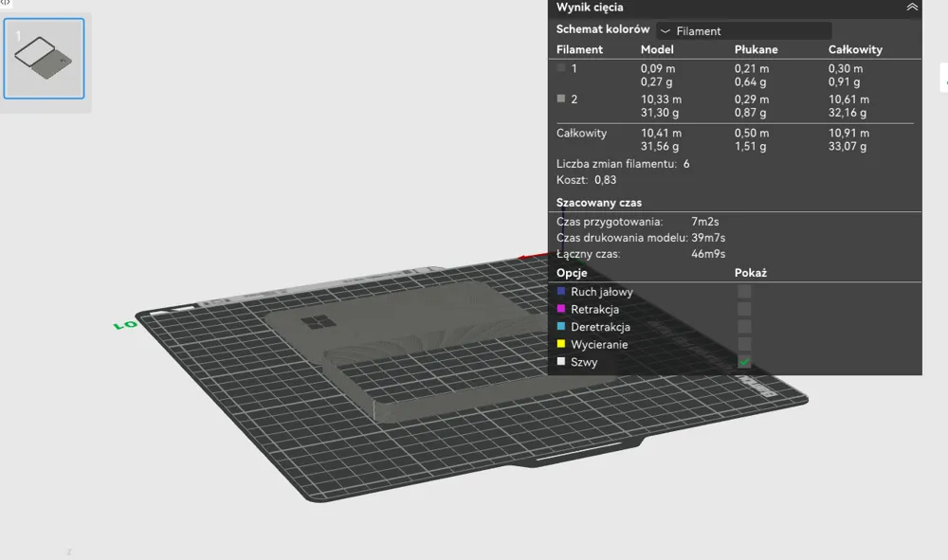Click the code brackets icon at top-left corner

pyautogui.click(x=5, y=3)
